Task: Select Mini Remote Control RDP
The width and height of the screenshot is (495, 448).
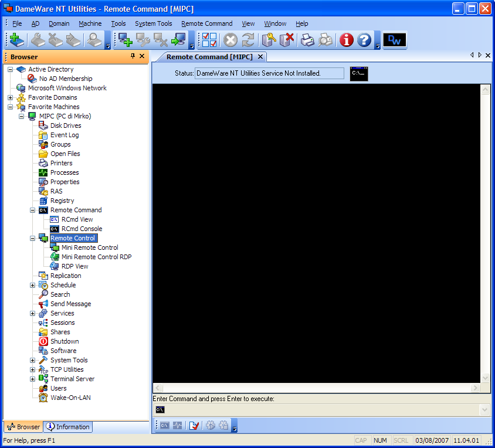Action: pos(97,257)
